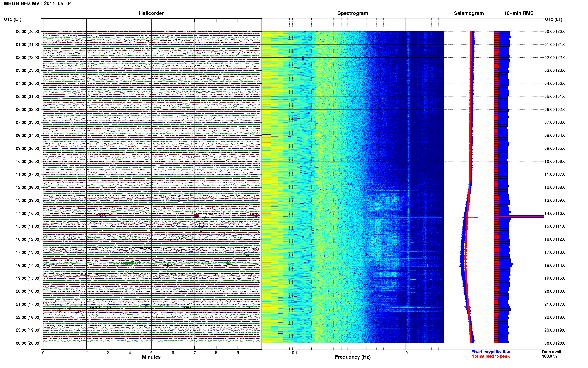
Task: Click left time label '08:00 (04:00)'
Action: pos(28,135)
